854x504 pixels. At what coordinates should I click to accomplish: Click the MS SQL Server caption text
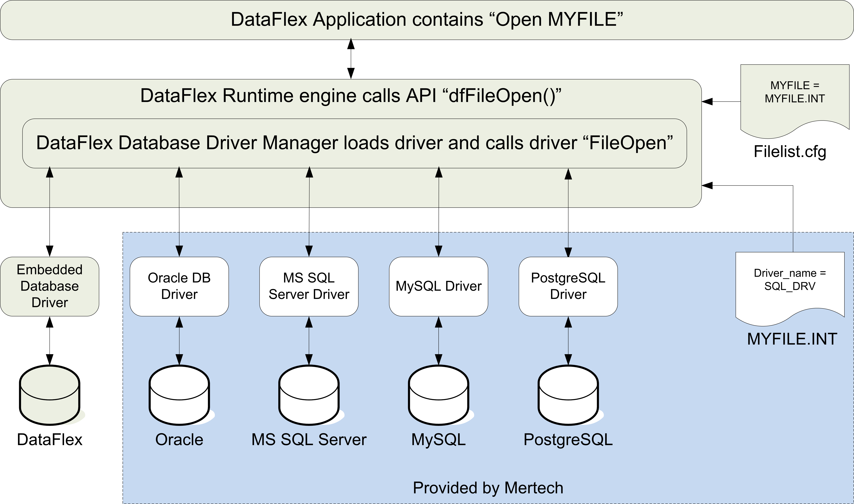coord(309,440)
